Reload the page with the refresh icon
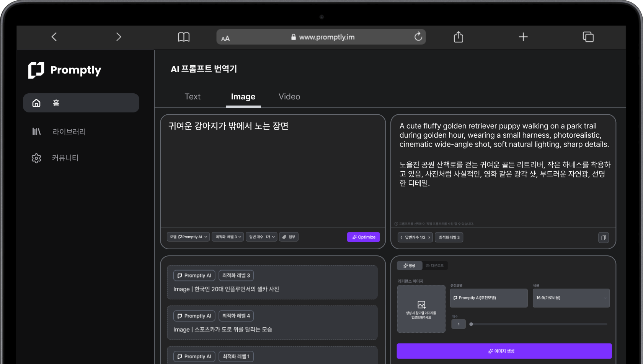Image resolution: width=643 pixels, height=364 pixels. point(418,36)
